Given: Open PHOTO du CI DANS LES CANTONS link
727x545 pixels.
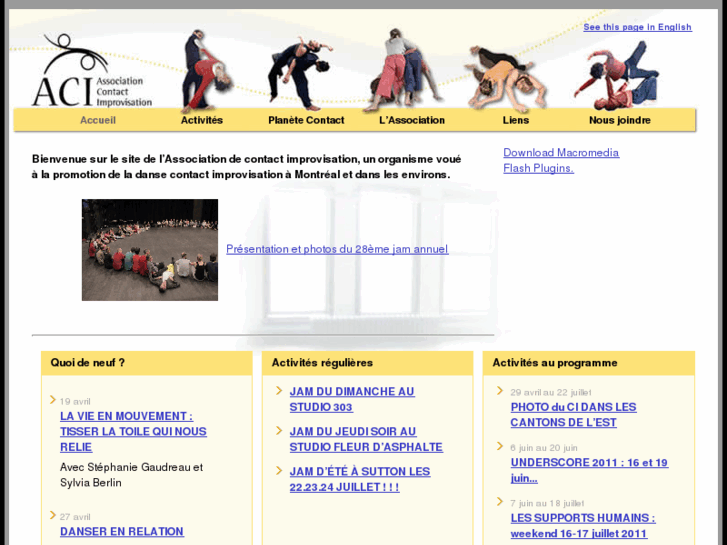Looking at the screenshot, I should tap(574, 415).
